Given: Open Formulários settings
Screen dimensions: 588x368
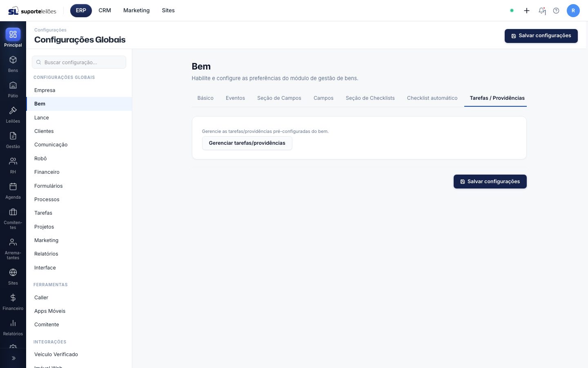Looking at the screenshot, I should [79, 186].
